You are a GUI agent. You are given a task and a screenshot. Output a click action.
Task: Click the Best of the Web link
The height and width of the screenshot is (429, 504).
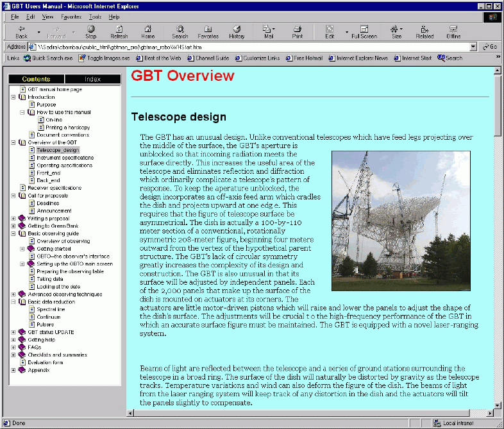coord(161,58)
